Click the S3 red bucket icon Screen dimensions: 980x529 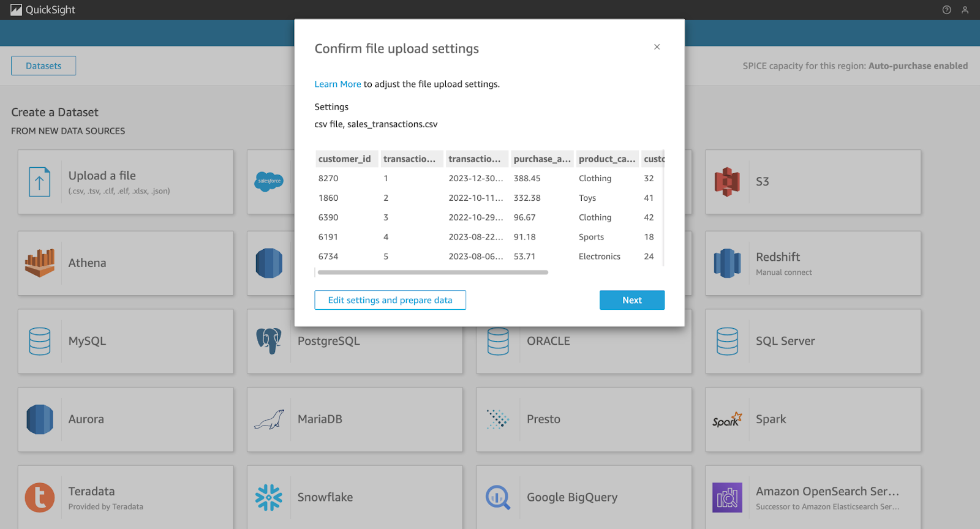(x=727, y=182)
